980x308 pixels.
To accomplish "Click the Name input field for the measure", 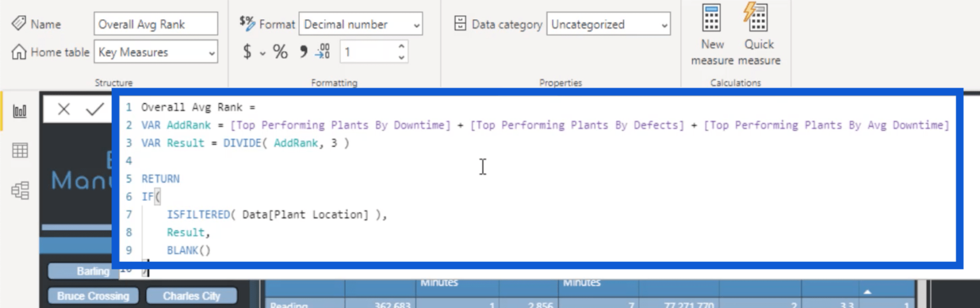I will coord(155,24).
